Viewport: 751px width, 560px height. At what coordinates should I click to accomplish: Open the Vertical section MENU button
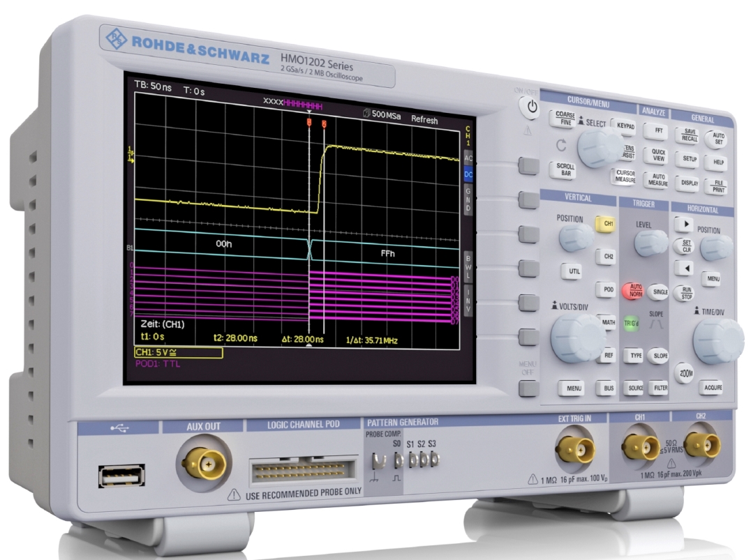click(x=573, y=388)
